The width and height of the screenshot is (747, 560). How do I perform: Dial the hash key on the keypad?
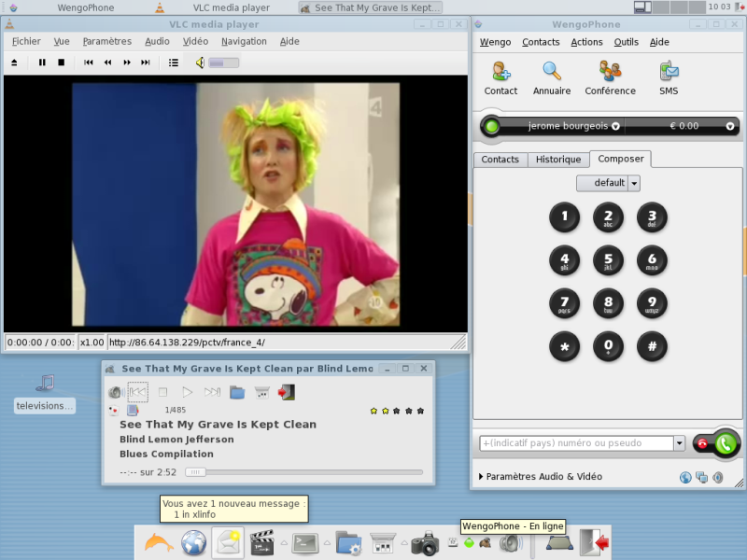tap(652, 346)
